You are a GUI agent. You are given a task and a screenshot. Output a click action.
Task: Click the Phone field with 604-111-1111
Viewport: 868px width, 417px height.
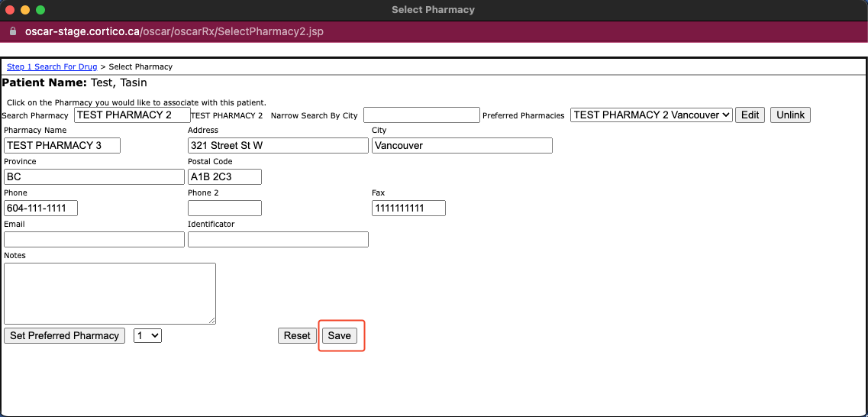pyautogui.click(x=40, y=208)
